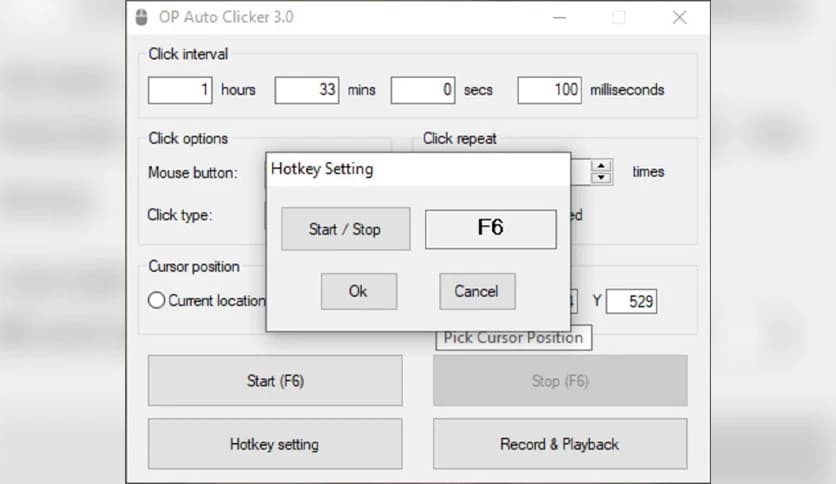Click the disabled maximize window button

coord(619,17)
